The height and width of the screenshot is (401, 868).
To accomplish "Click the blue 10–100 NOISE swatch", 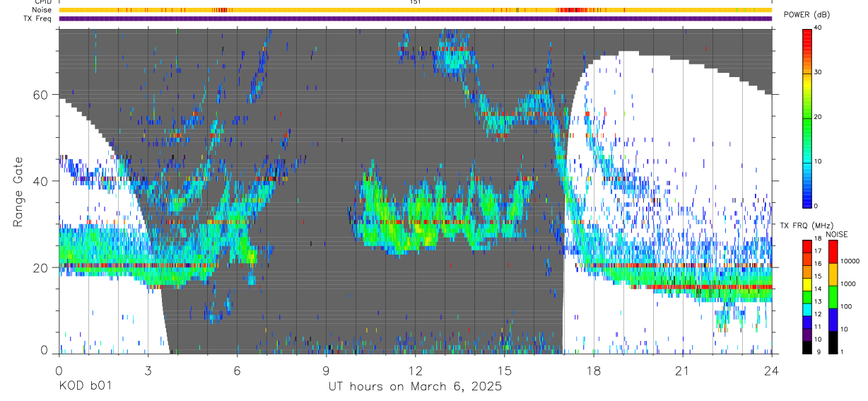I will pyautogui.click(x=833, y=319).
